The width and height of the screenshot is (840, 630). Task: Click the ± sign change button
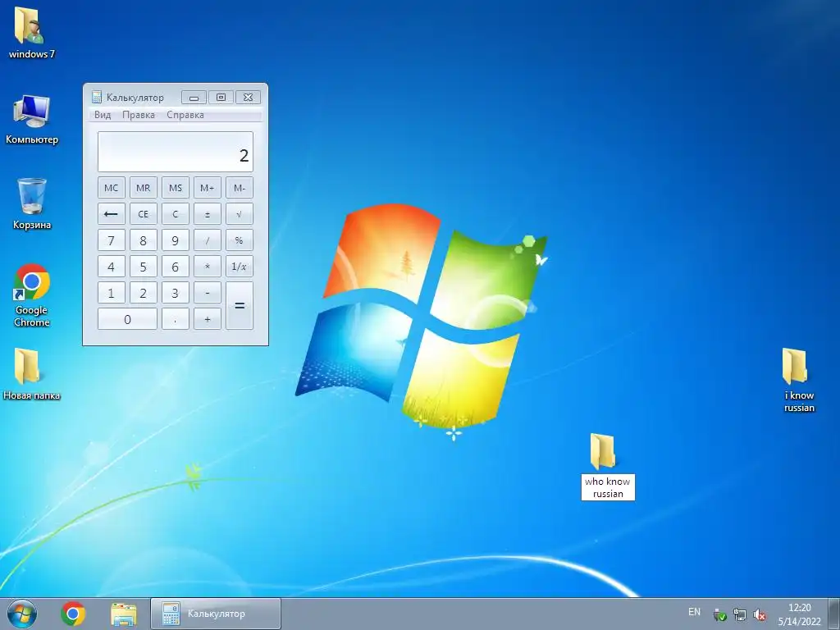point(208,214)
